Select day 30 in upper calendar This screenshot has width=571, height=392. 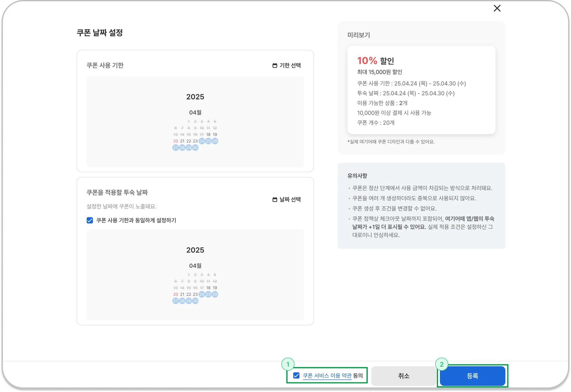(195, 148)
